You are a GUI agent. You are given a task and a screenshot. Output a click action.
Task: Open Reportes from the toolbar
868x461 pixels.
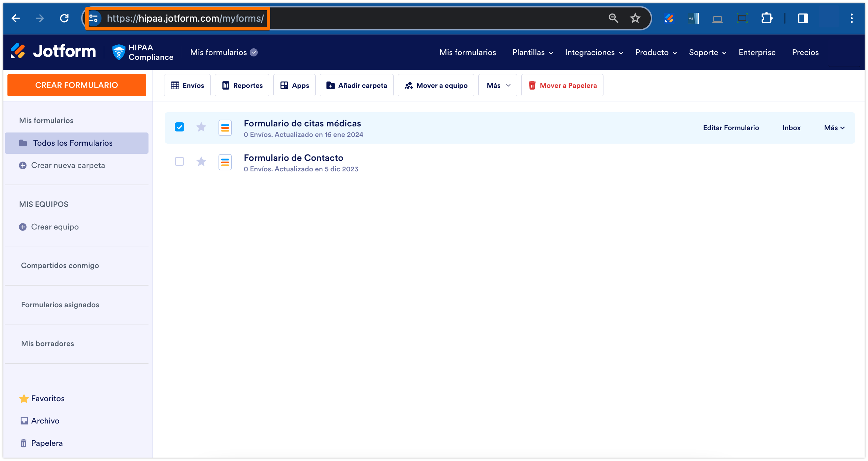[242, 86]
